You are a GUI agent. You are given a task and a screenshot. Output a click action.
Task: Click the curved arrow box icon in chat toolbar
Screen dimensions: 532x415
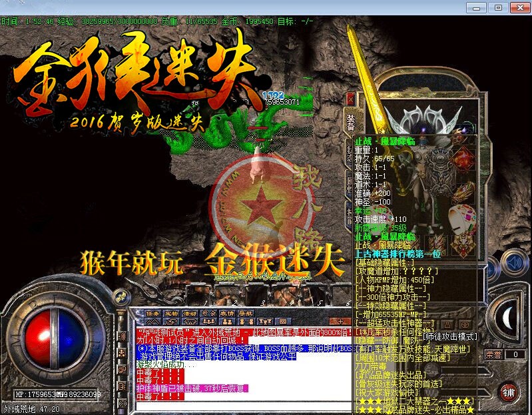pos(171,321)
